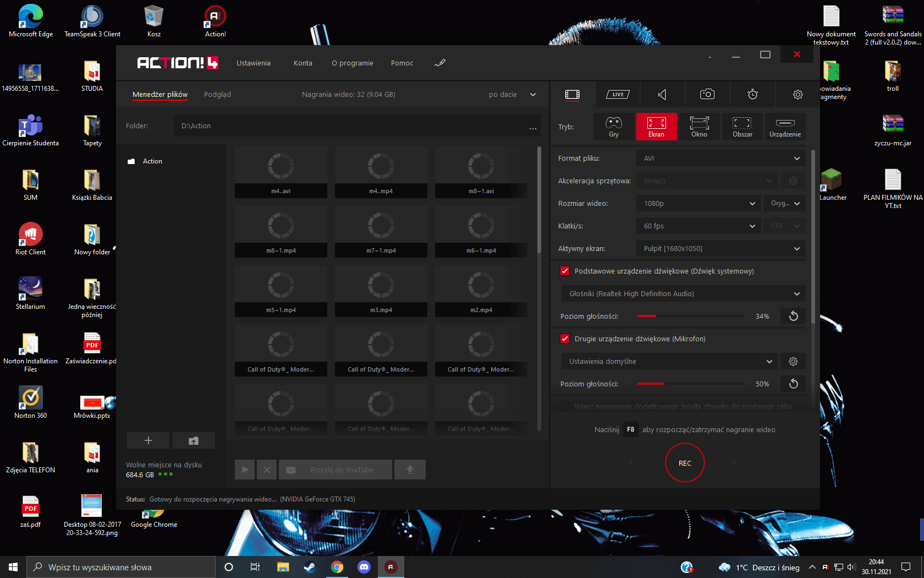Screen dimensions: 924x578
Task: Select the Obszar recording mode
Action: click(x=742, y=127)
